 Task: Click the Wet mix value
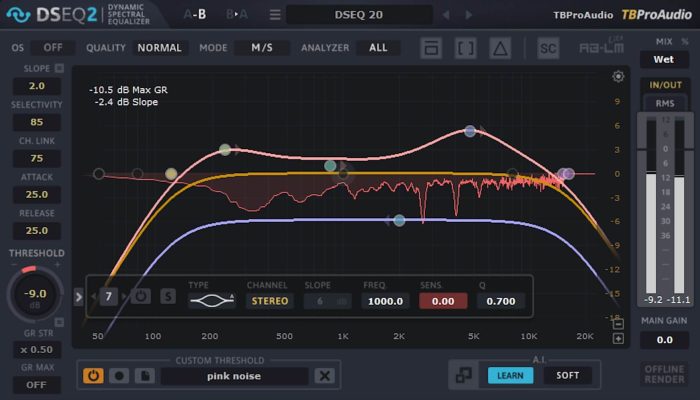pos(664,59)
